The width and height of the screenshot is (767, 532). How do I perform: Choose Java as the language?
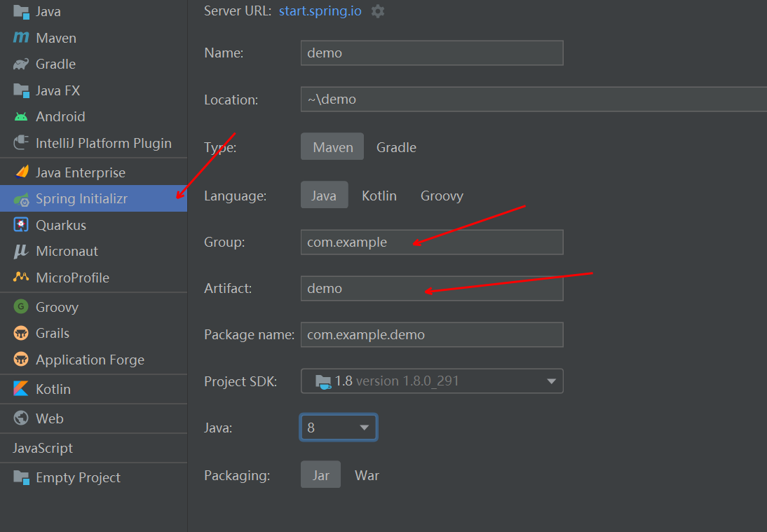tap(324, 195)
